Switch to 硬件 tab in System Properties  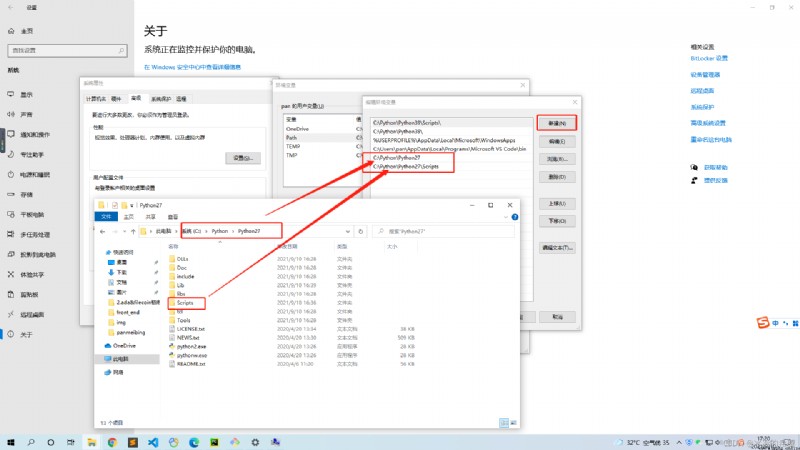click(x=116, y=99)
